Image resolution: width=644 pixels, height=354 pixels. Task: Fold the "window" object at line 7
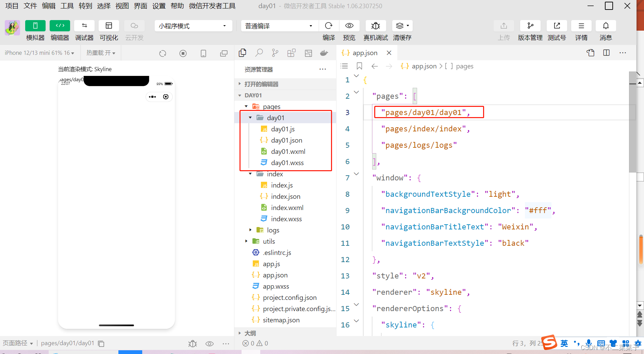[357, 174]
